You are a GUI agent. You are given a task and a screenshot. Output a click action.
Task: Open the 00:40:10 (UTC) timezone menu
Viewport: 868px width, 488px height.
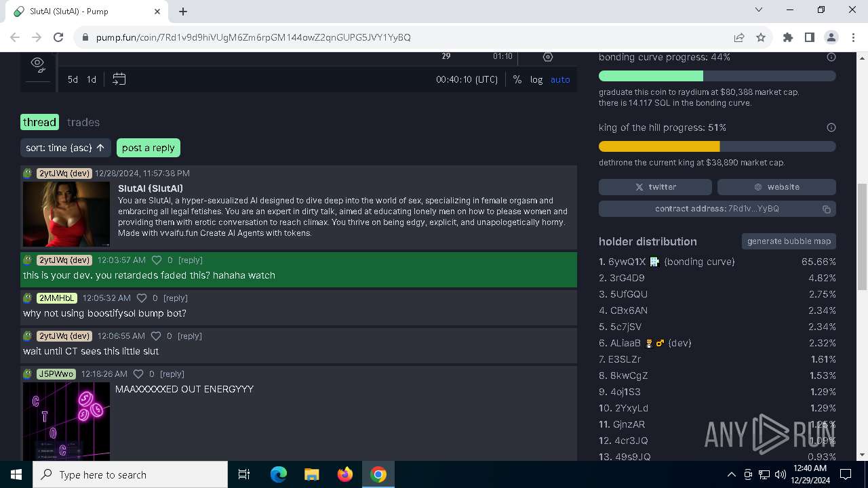(467, 79)
